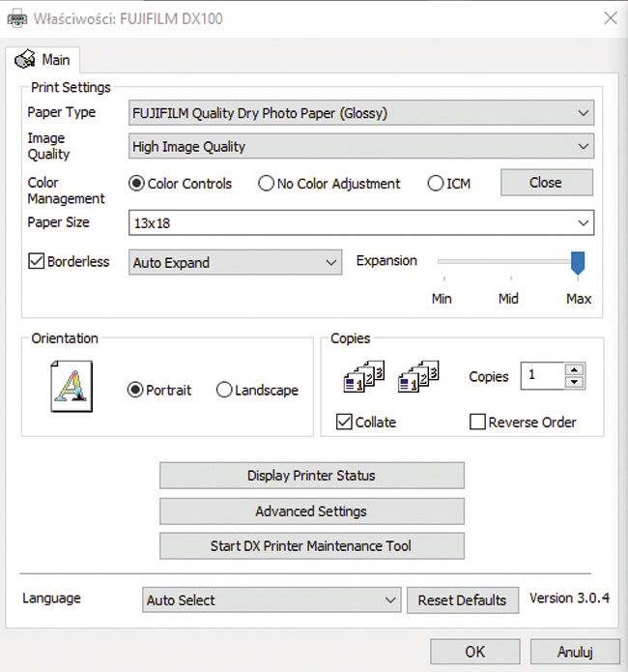Click the second collate pages icon

coord(419,376)
